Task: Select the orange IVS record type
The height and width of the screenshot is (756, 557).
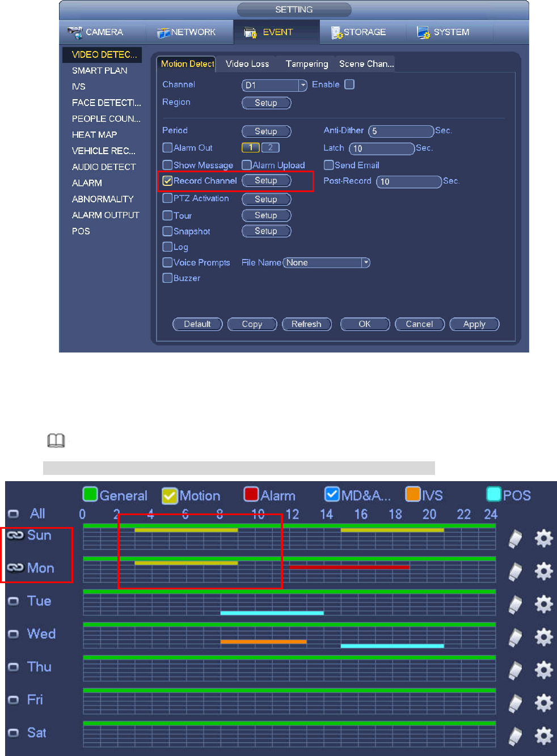Action: pyautogui.click(x=412, y=494)
